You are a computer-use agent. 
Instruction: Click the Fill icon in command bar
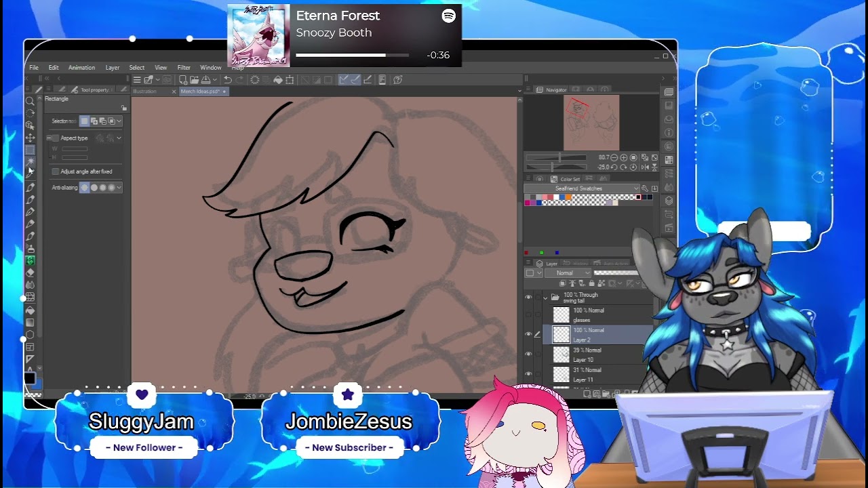click(277, 80)
